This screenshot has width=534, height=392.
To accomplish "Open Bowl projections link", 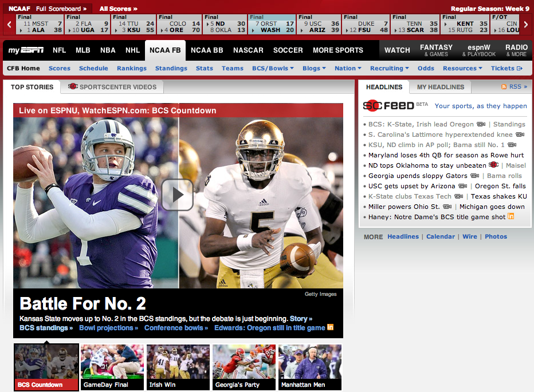I will coord(109,328).
